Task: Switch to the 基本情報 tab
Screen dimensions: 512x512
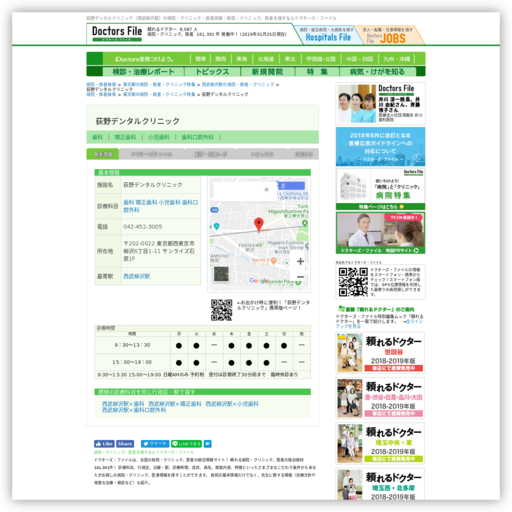Action: pos(103,154)
